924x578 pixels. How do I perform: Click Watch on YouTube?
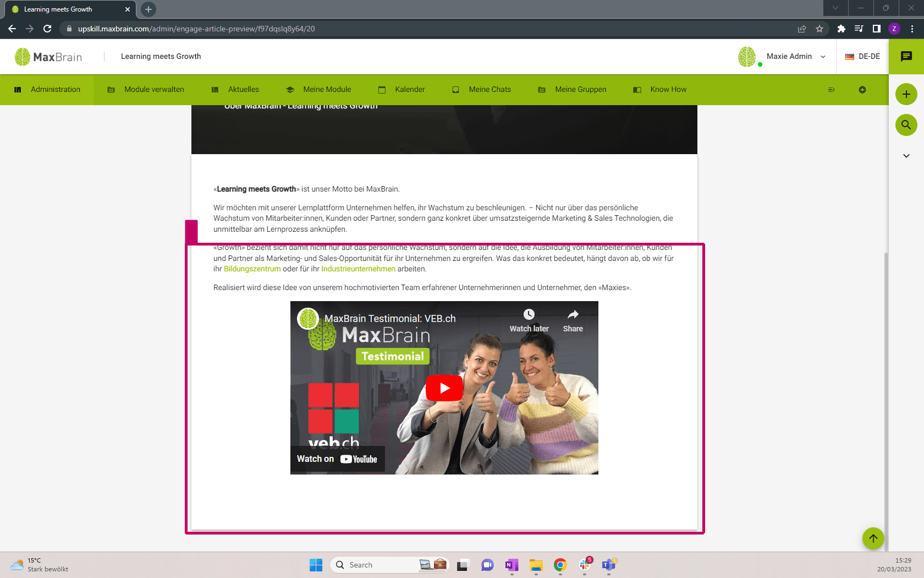point(337,459)
